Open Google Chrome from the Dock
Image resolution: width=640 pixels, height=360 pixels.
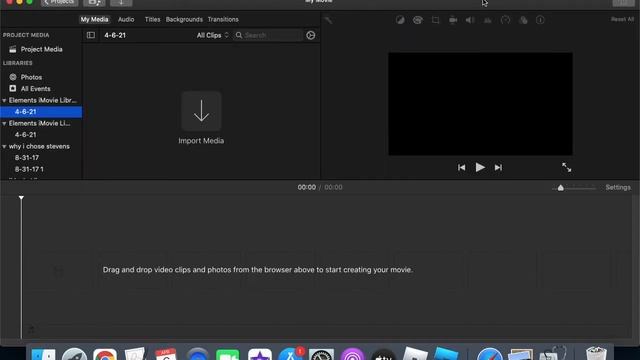[105, 354]
